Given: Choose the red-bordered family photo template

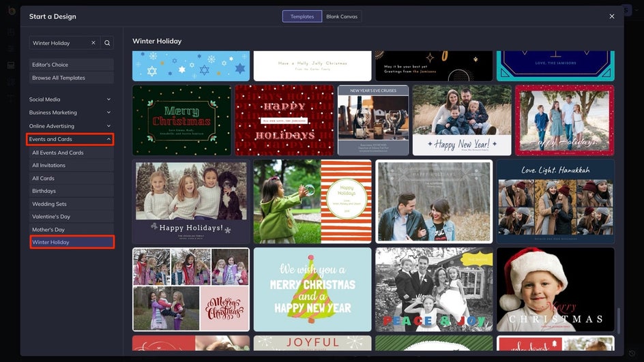Looking at the screenshot, I should (x=565, y=120).
